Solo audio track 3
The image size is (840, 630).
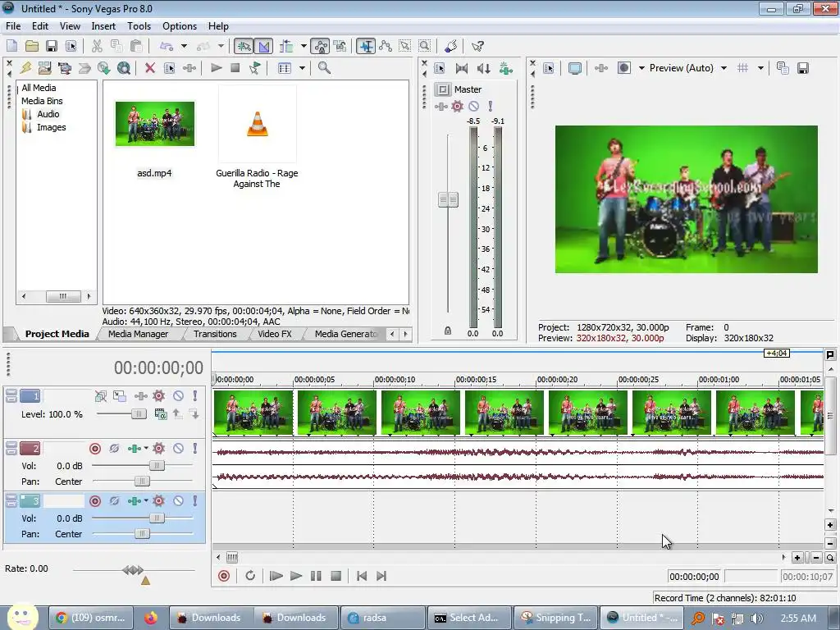pyautogui.click(x=195, y=501)
